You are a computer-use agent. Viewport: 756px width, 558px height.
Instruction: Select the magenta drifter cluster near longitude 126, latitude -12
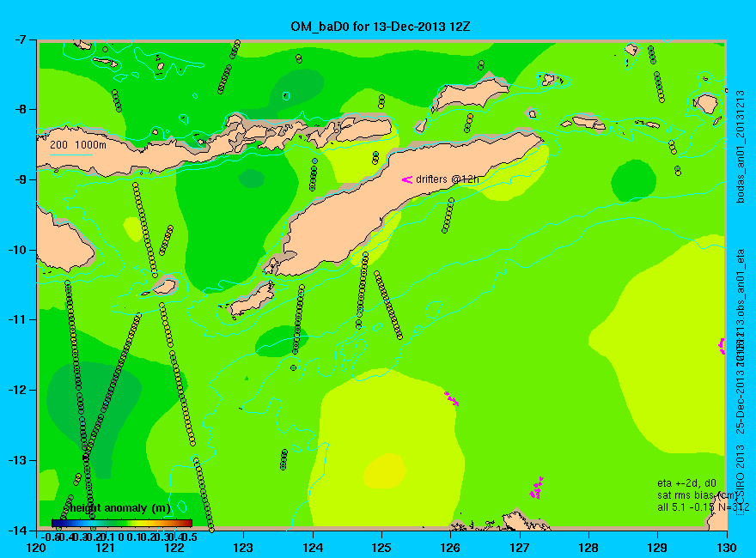click(452, 398)
